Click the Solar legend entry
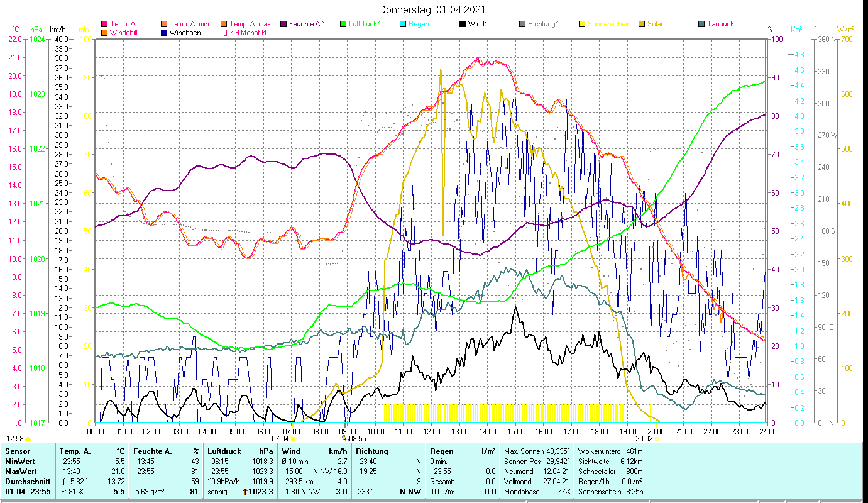The image size is (868, 503). point(655,25)
